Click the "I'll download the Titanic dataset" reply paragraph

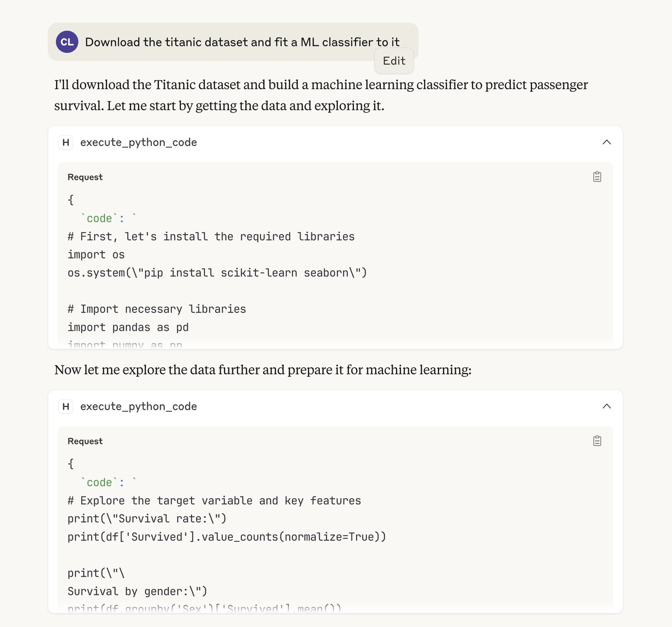click(x=321, y=95)
